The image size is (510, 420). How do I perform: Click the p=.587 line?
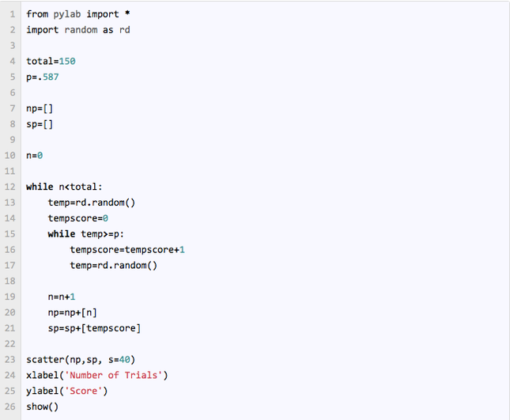coord(43,77)
